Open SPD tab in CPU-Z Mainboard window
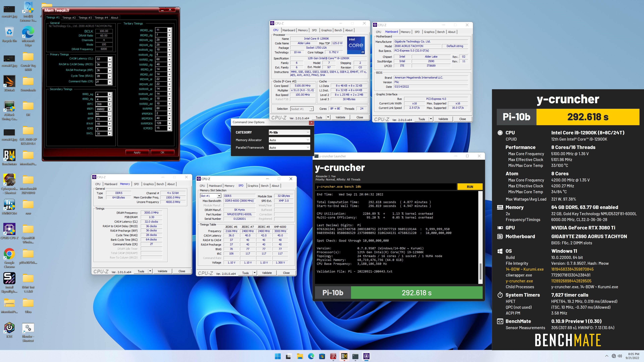 click(417, 32)
